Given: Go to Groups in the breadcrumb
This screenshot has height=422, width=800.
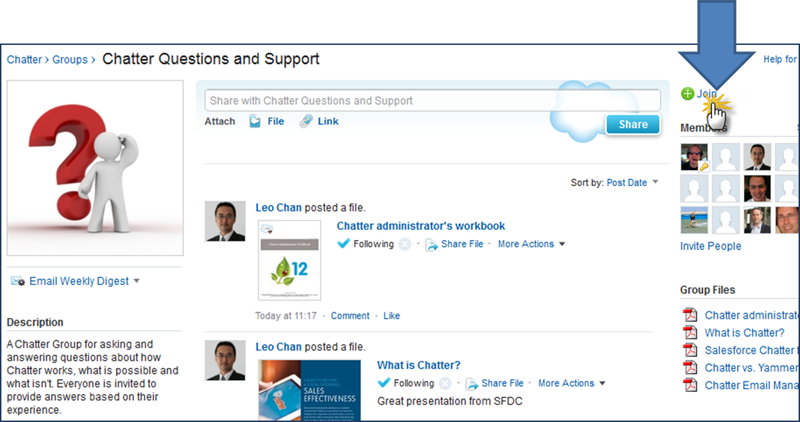Looking at the screenshot, I should click(x=73, y=60).
